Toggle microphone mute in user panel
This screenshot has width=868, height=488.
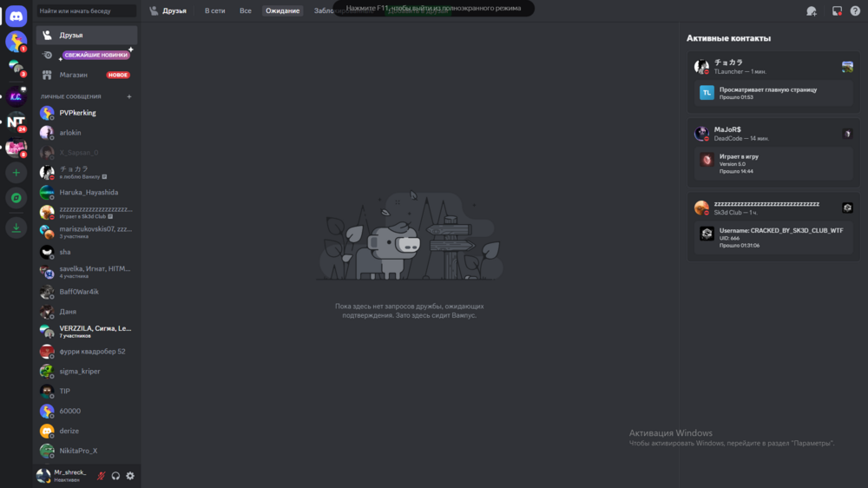point(101,476)
